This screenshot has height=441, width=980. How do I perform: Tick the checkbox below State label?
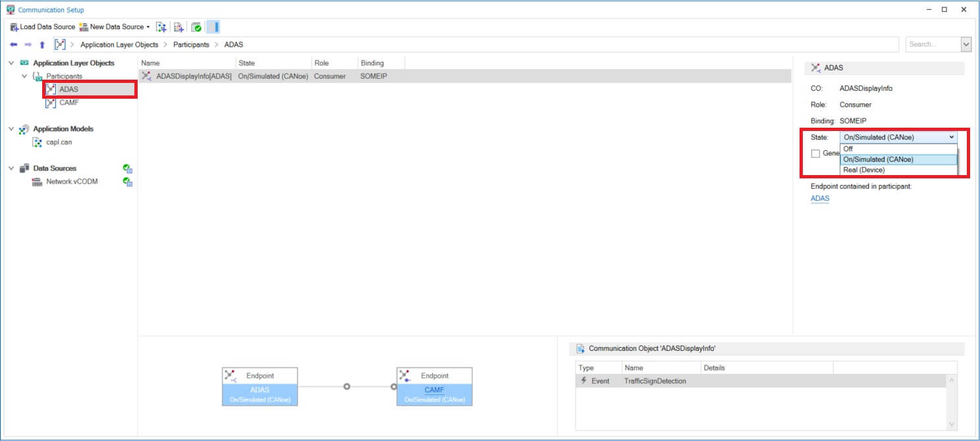point(815,153)
